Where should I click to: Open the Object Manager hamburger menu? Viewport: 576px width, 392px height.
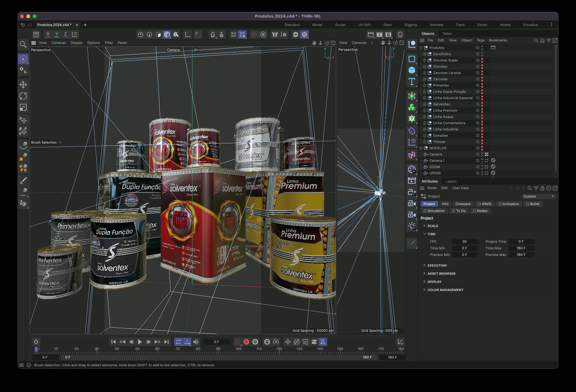point(422,40)
